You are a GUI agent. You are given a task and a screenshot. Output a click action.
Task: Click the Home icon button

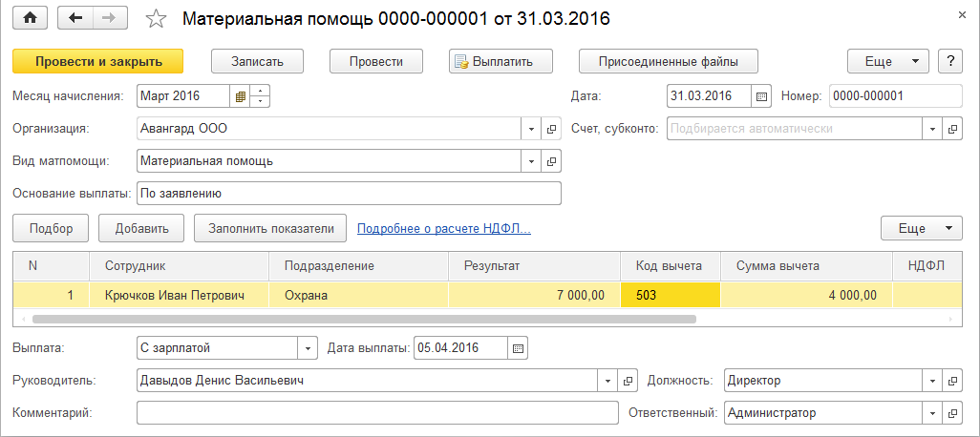[29, 18]
